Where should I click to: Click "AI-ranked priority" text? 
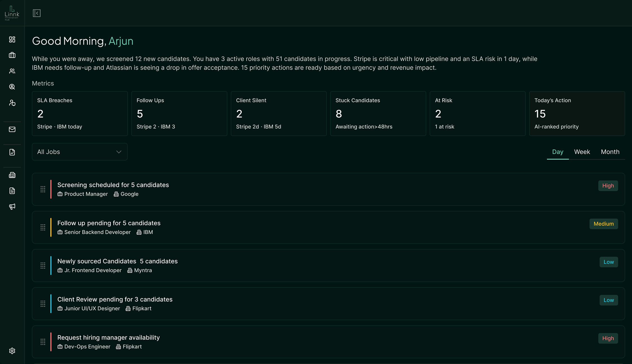pos(557,127)
